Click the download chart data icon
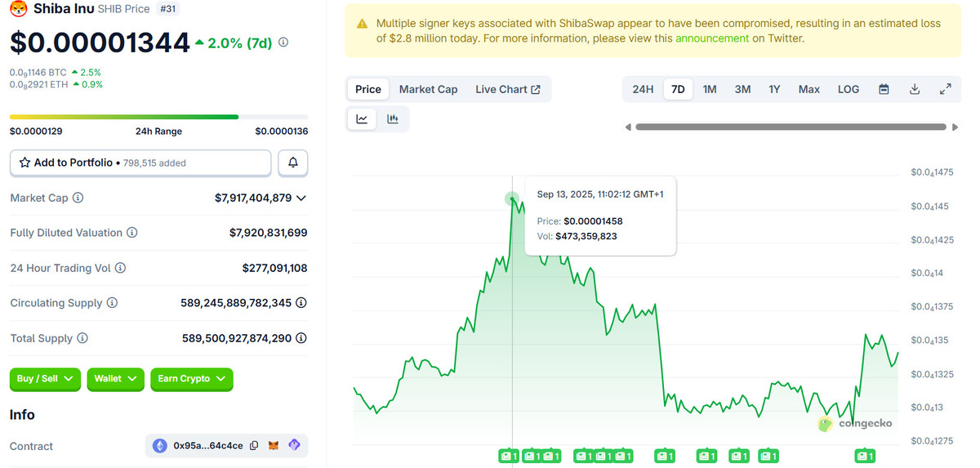This screenshot has width=980, height=468. click(915, 89)
